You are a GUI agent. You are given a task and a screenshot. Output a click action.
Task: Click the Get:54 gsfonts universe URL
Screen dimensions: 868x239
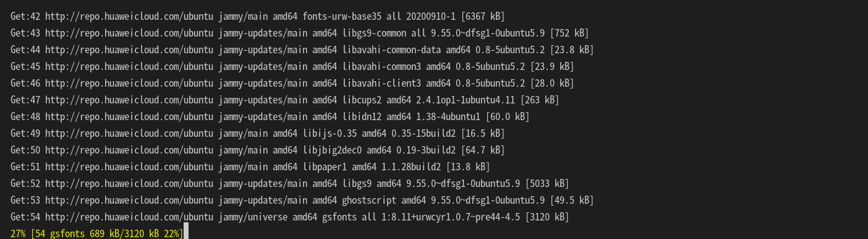click(129, 217)
